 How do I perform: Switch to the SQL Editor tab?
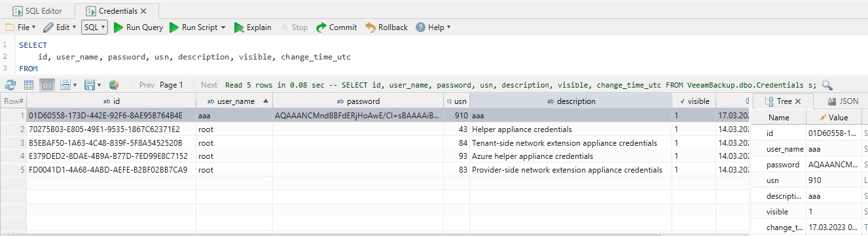point(37,10)
